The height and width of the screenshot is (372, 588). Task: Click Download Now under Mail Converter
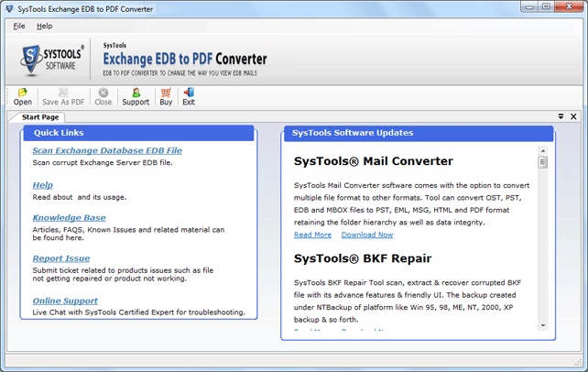(367, 235)
